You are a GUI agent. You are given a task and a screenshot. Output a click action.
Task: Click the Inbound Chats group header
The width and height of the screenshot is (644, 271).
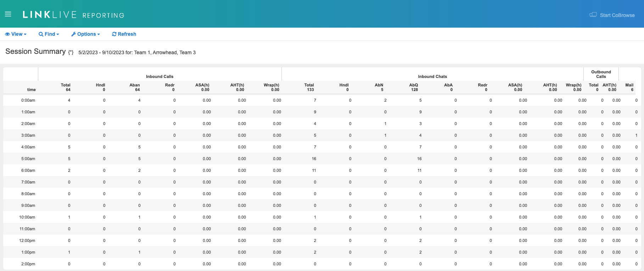432,77
